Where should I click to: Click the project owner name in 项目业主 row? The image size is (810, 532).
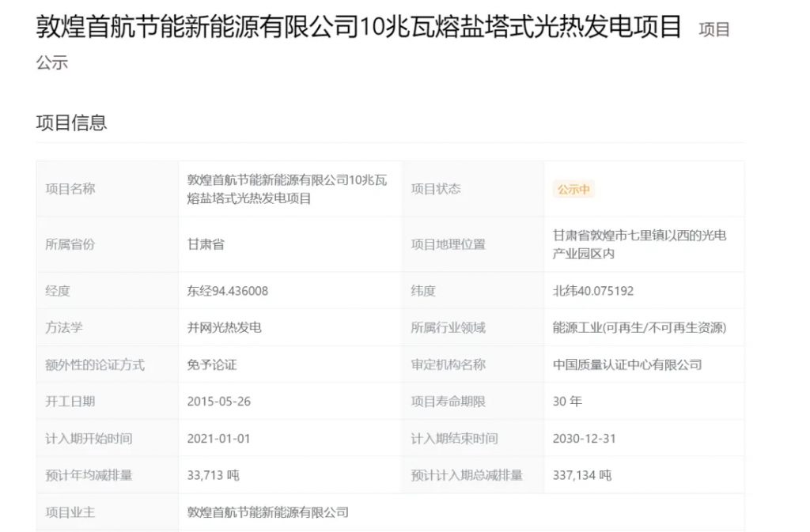(x=268, y=512)
